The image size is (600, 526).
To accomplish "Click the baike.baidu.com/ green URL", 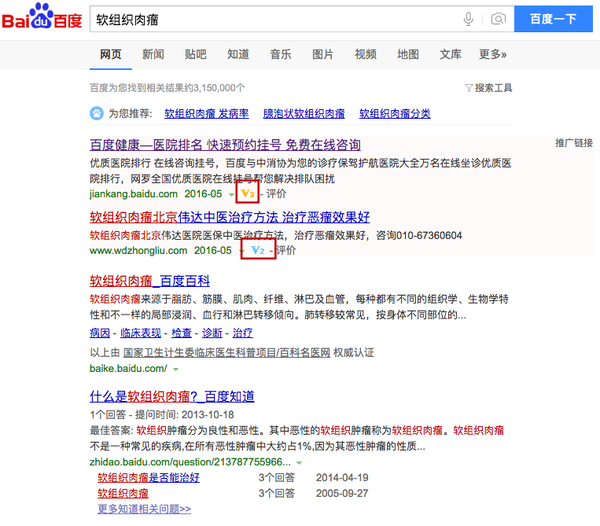I will pyautogui.click(x=128, y=368).
